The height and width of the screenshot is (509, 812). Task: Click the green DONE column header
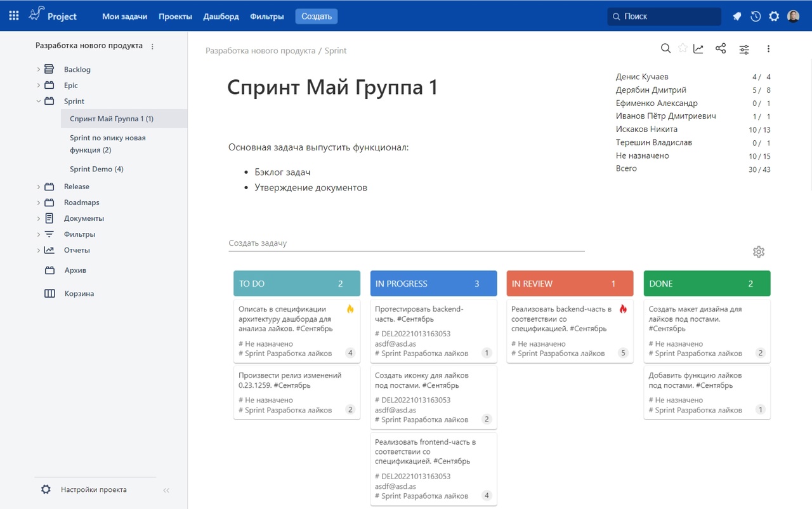[707, 284]
